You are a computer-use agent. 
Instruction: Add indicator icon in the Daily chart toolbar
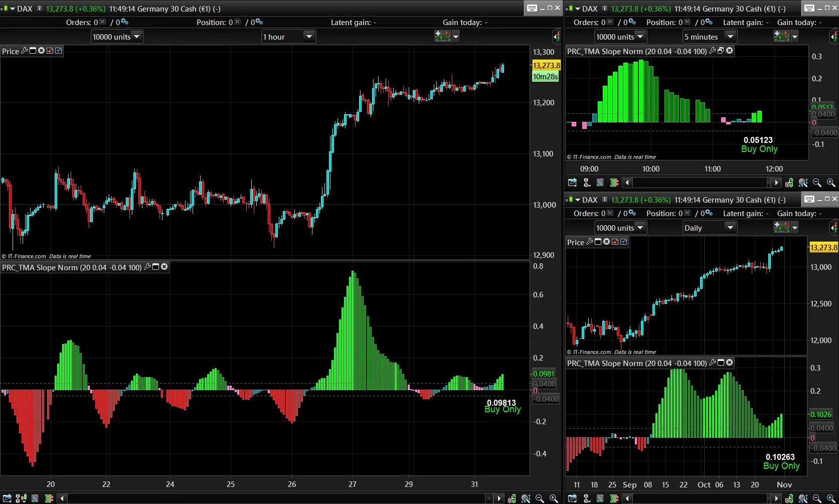click(x=781, y=227)
